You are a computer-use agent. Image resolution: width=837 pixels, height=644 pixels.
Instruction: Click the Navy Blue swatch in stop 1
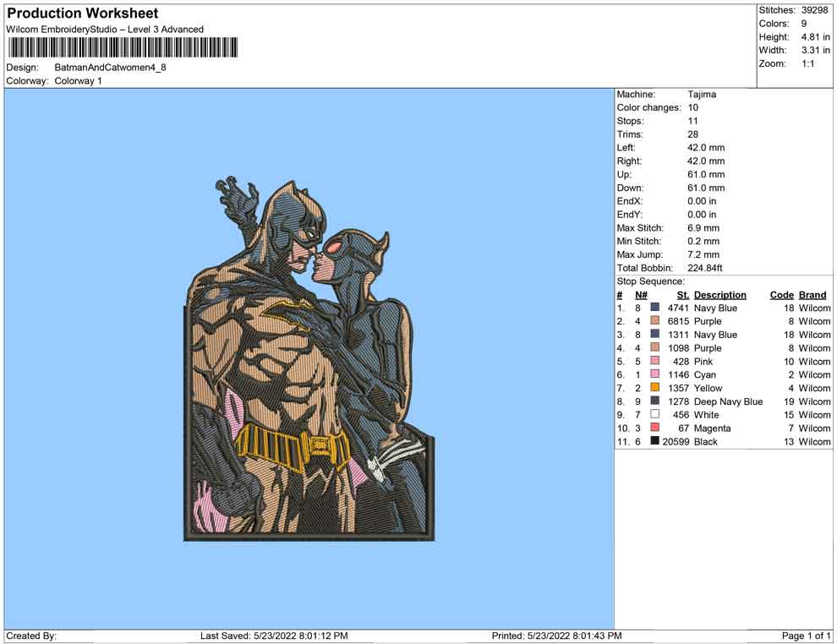click(655, 308)
